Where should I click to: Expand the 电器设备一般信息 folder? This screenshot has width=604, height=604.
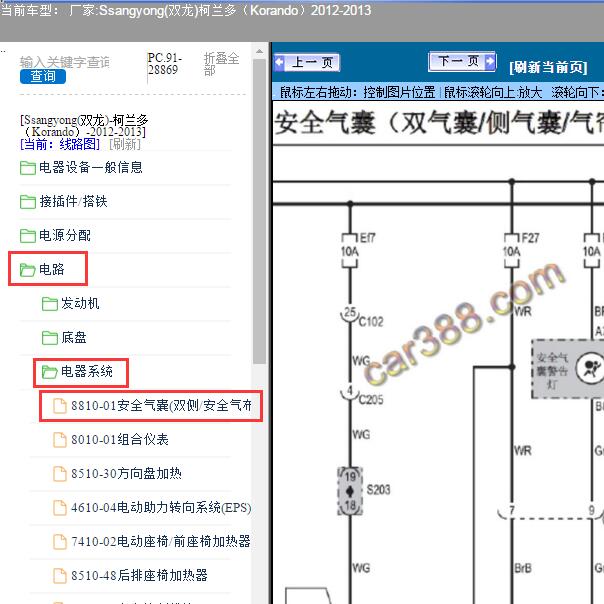[x=81, y=168]
